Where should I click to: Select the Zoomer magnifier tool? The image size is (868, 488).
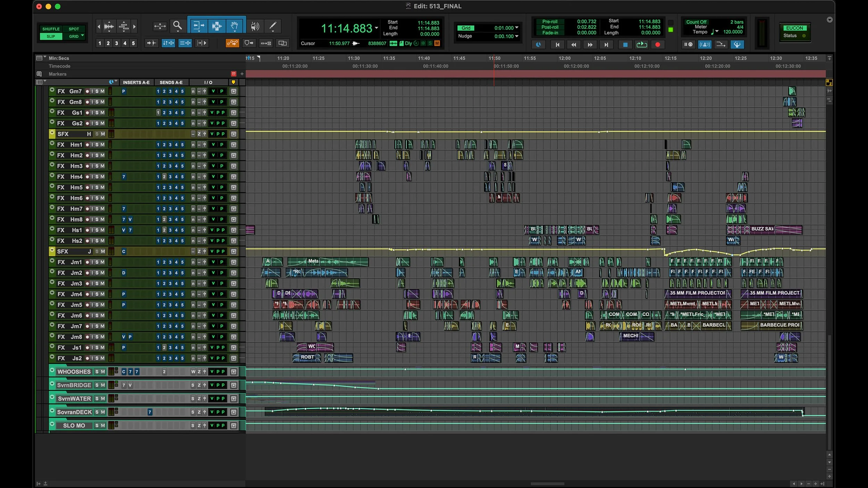(x=178, y=26)
